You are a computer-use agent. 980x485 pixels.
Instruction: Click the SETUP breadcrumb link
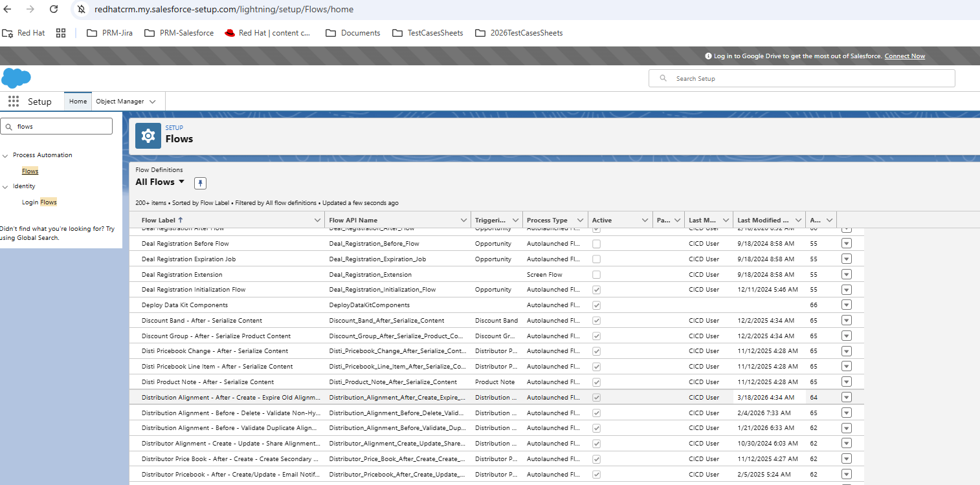174,128
